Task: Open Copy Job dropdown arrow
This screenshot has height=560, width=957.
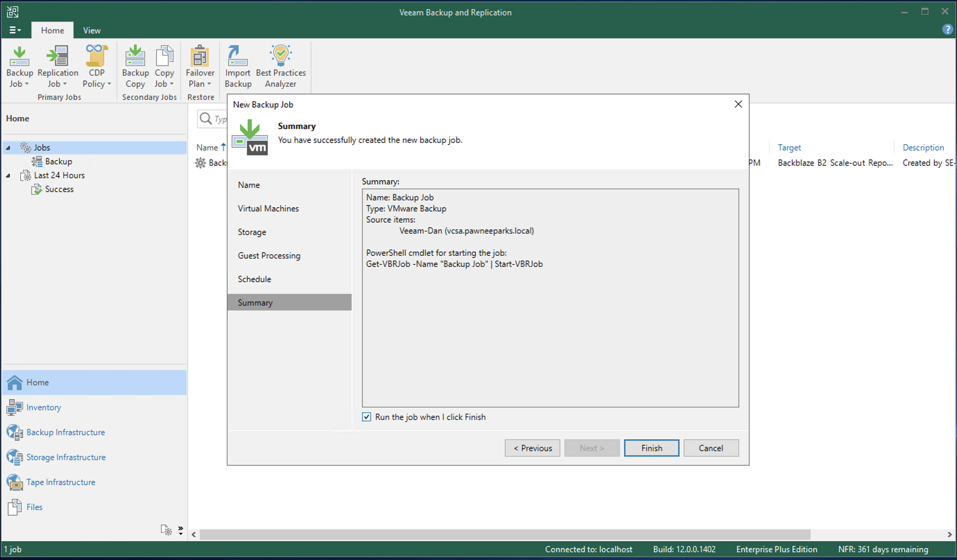Action: pyautogui.click(x=172, y=84)
